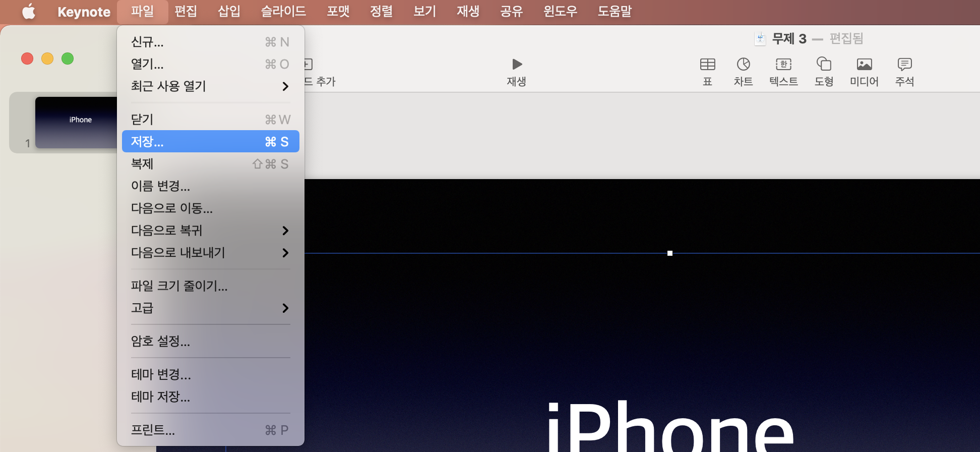980x452 pixels.
Task: Open the Apple menu
Action: click(x=29, y=12)
